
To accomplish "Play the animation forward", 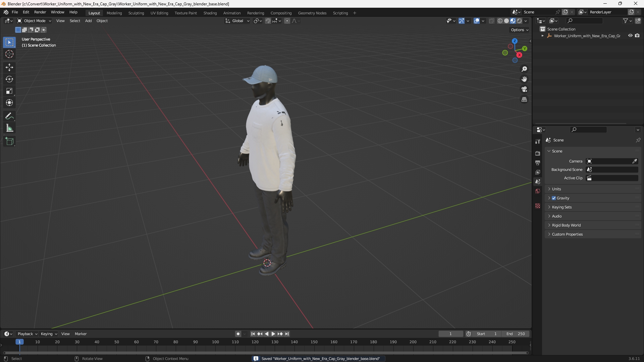I will tap(273, 334).
